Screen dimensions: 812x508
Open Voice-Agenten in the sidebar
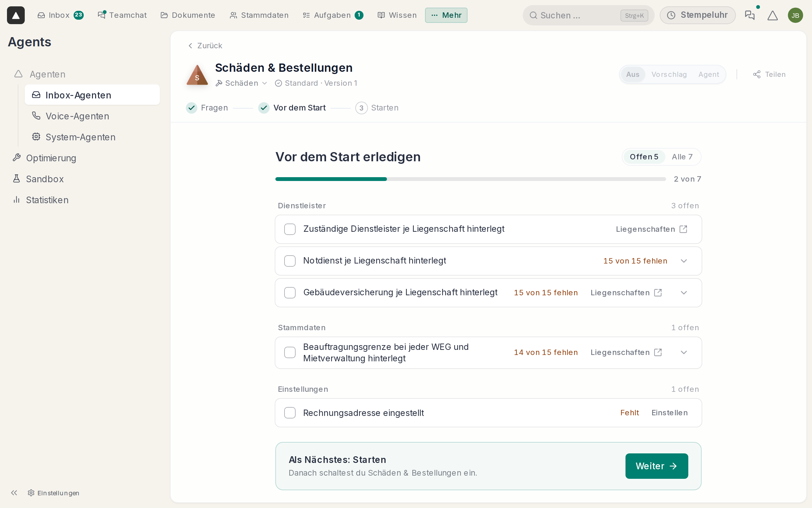[92, 116]
